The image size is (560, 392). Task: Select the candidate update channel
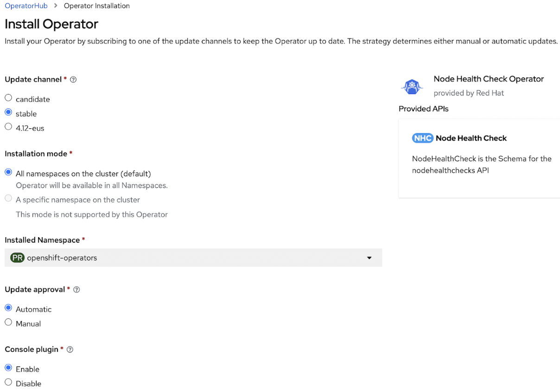click(x=8, y=98)
